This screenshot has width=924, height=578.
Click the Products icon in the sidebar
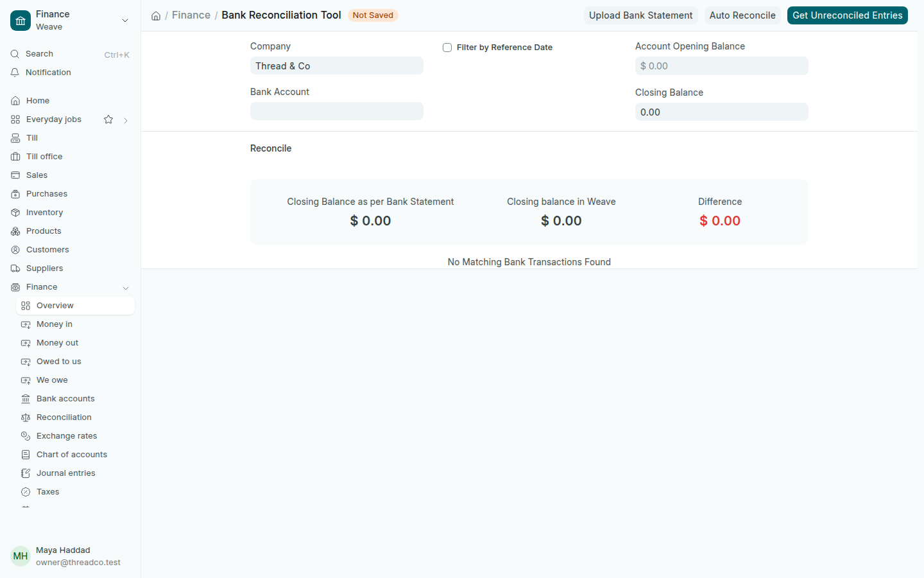tap(15, 231)
